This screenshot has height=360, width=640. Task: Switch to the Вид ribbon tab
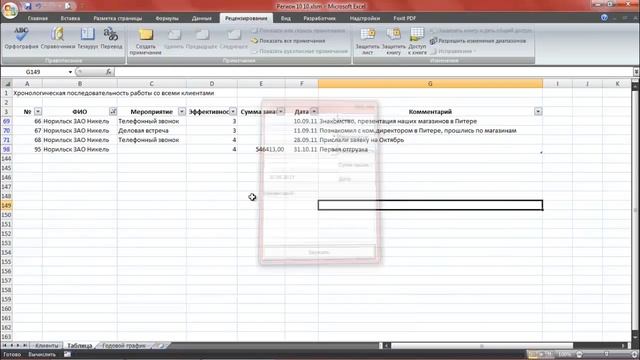(286, 18)
